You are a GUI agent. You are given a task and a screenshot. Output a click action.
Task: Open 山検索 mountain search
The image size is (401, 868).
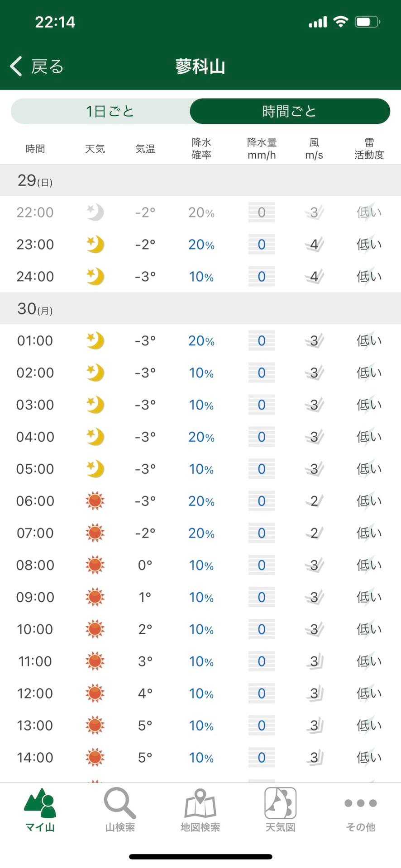120,809
